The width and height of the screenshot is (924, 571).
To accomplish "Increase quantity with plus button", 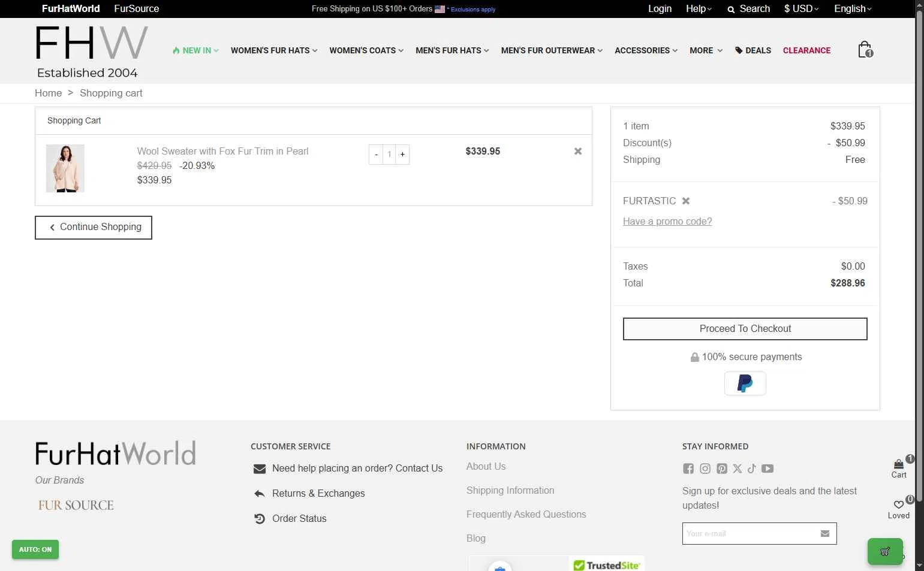I will (402, 155).
